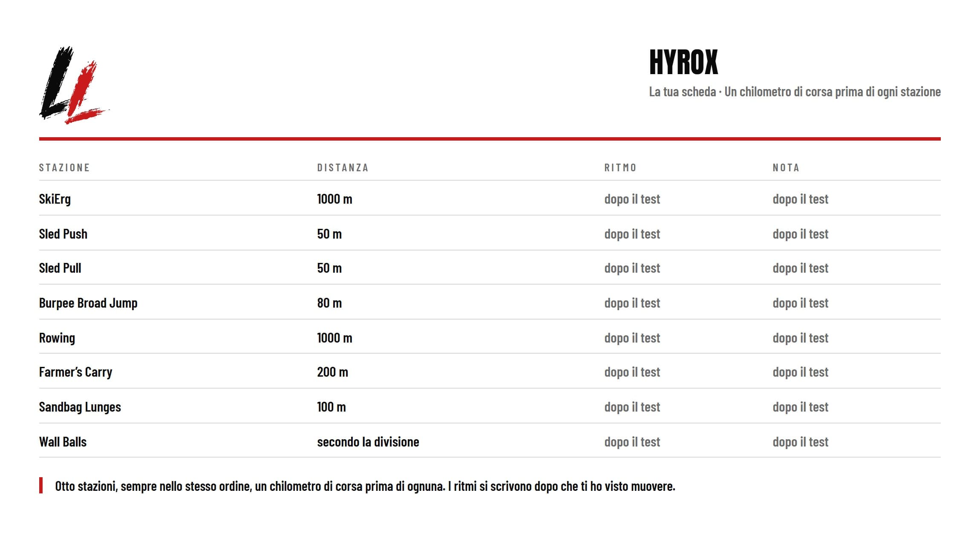Click the Sled Pull RITMO cell 'dopo il test'

(632, 268)
